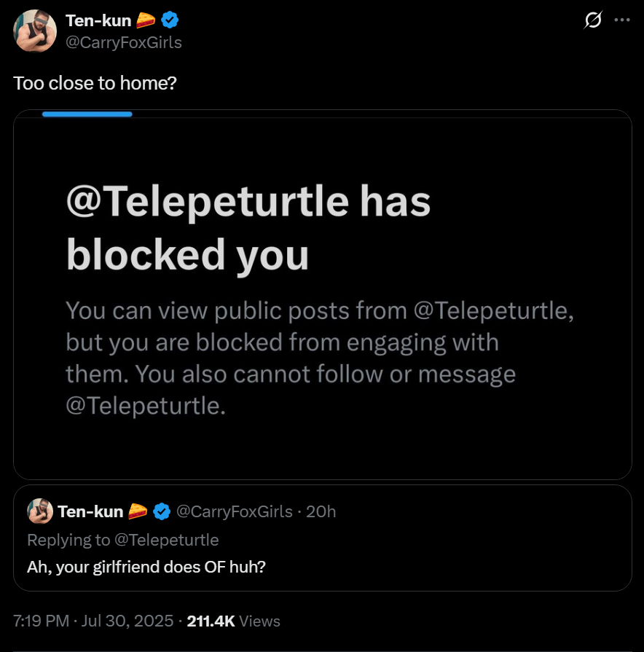Viewport: 644px width, 652px height.
Task: Click the 20h timestamp on the quoted post
Action: pos(321,511)
